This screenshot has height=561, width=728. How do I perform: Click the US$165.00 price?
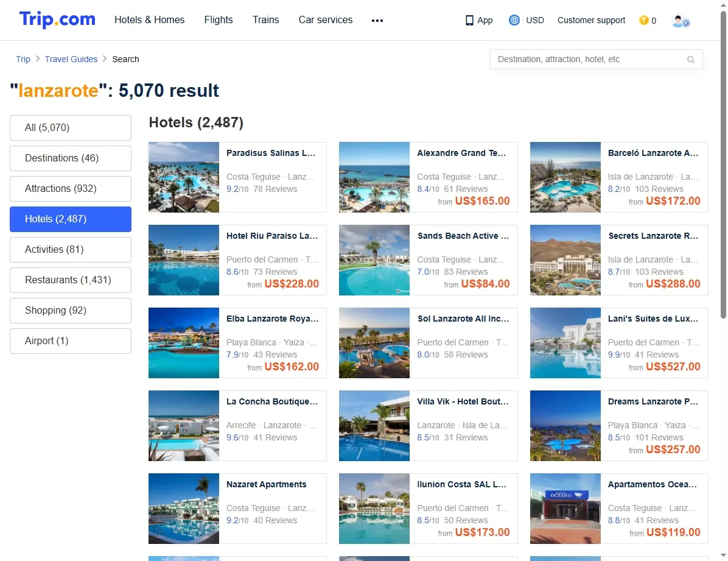tap(483, 201)
